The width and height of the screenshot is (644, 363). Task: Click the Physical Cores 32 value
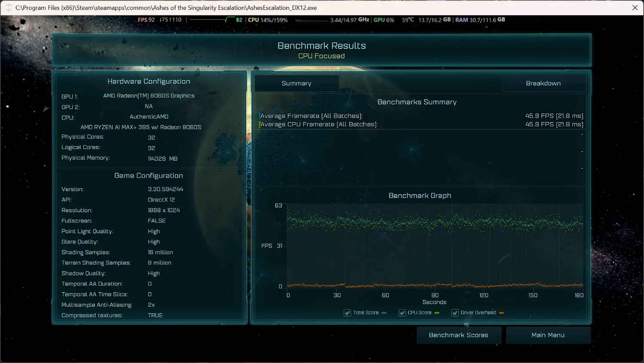(x=152, y=137)
